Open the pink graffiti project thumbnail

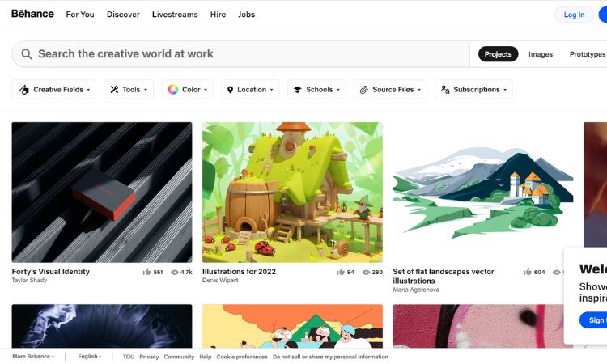(478, 326)
